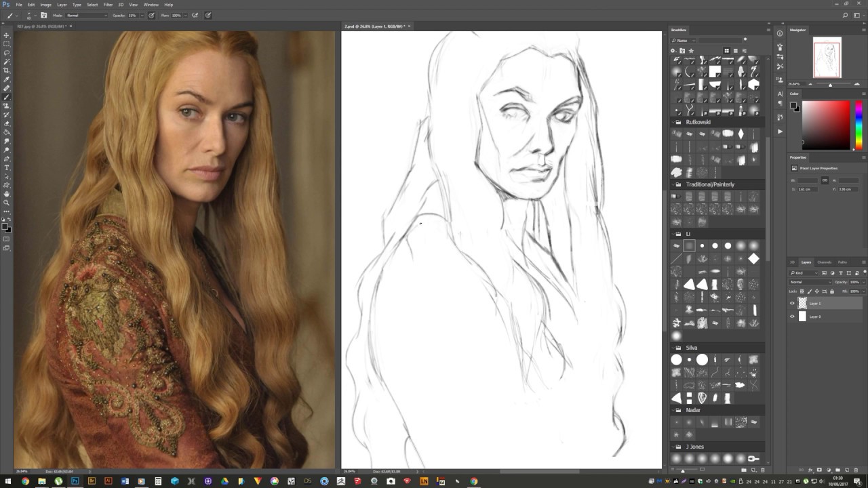Select the Rectangular Marquee tool

(x=7, y=44)
